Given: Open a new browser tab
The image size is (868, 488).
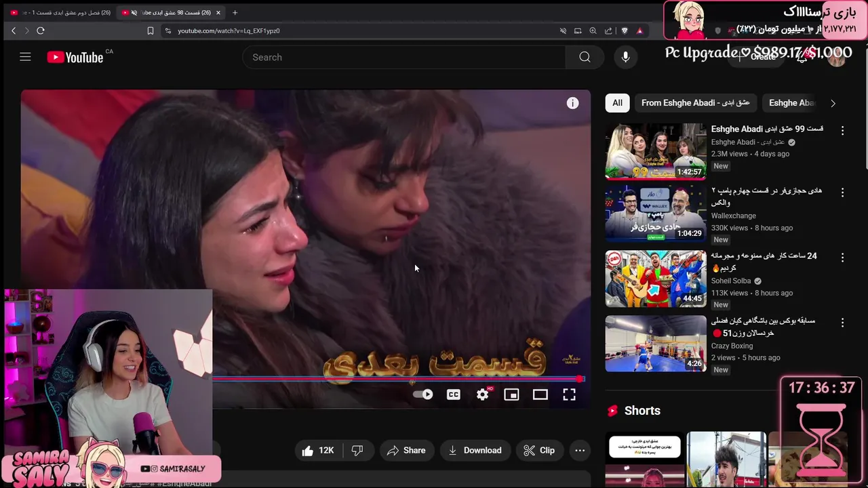Looking at the screenshot, I should click(x=235, y=12).
